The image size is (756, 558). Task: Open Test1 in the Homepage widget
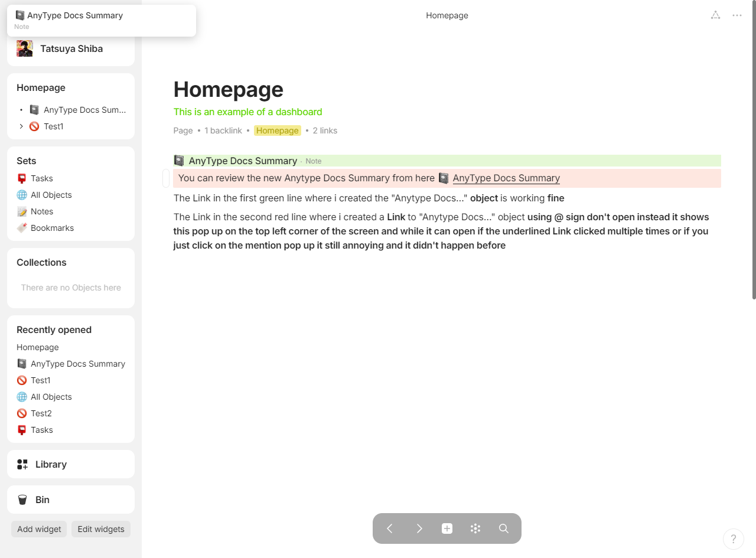[53, 126]
